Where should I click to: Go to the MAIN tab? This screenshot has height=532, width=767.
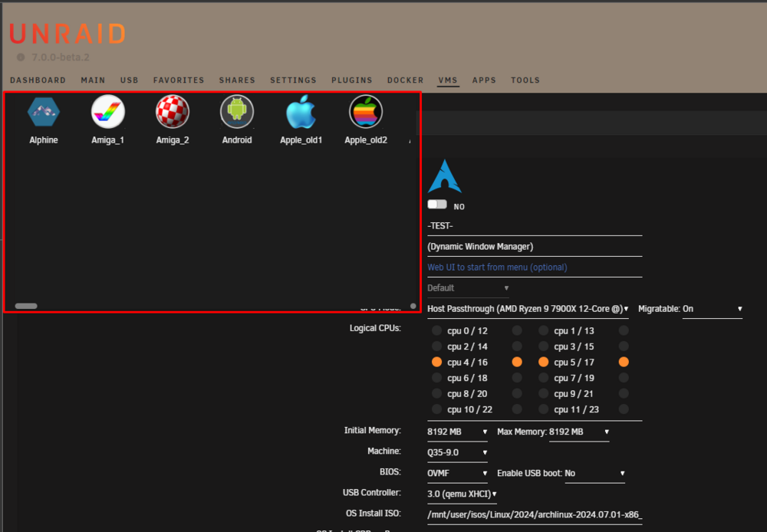tap(93, 80)
